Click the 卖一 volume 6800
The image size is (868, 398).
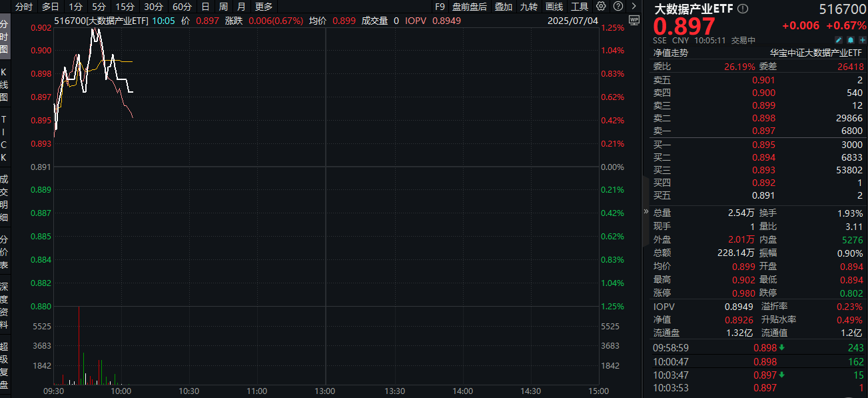[x=852, y=131]
